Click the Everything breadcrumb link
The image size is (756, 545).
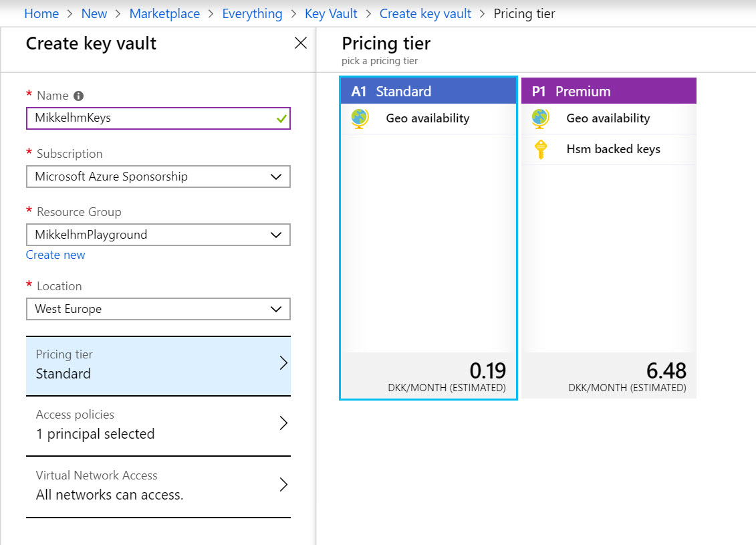[x=252, y=13]
